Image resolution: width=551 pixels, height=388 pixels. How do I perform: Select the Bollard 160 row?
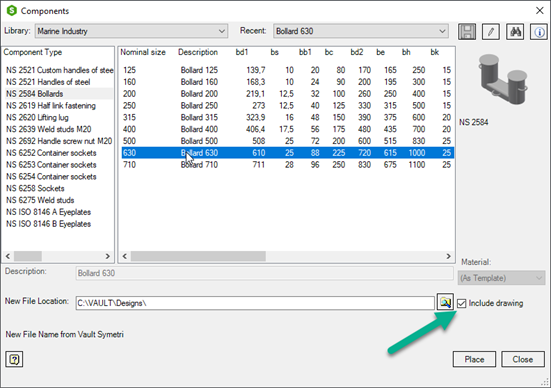(287, 82)
